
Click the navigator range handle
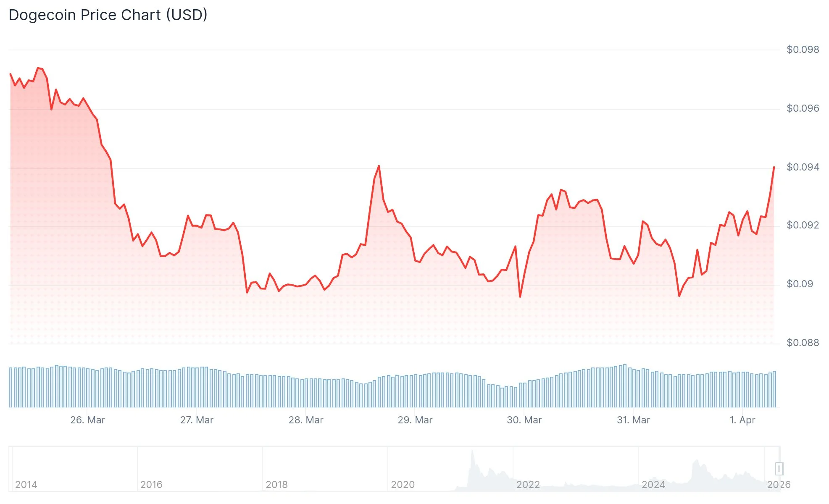(x=779, y=468)
